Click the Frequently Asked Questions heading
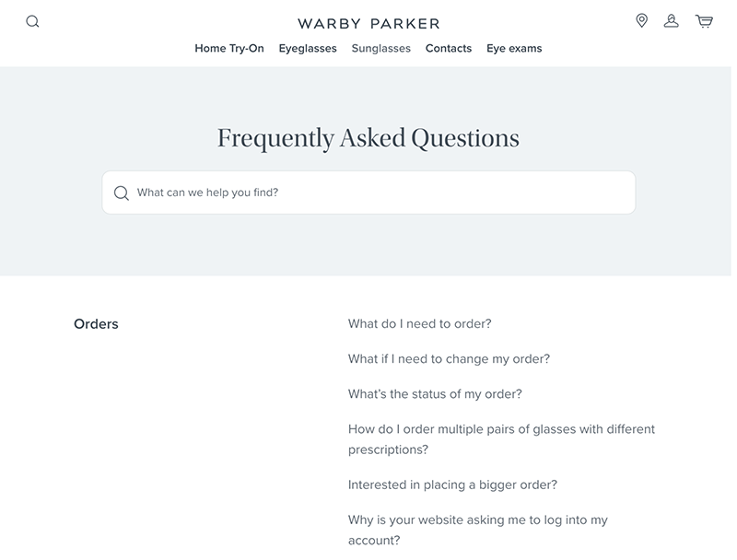Screen dimensions: 737x560 (368, 138)
